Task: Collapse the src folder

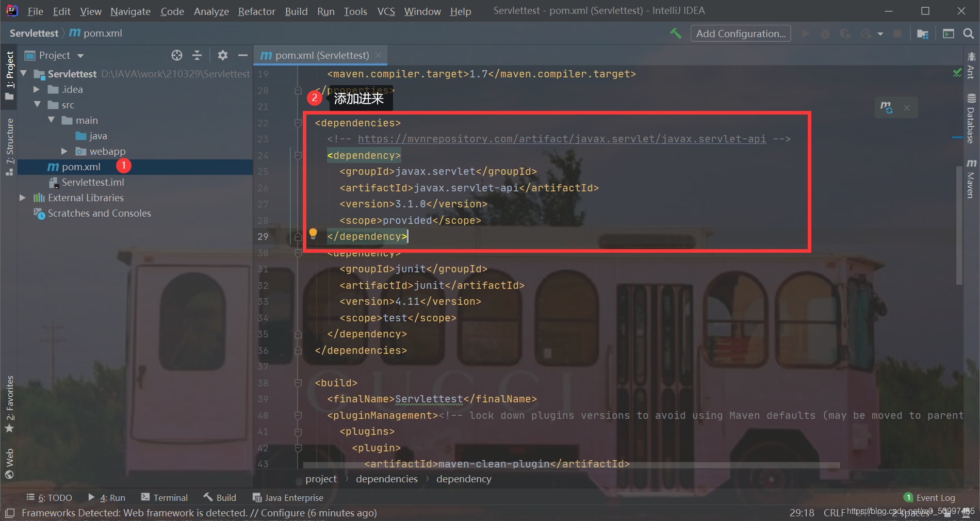Action: tap(37, 105)
